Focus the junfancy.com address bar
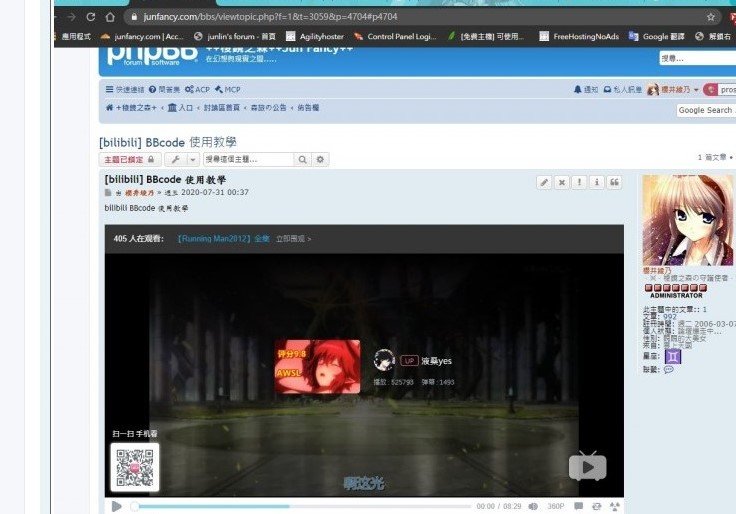This screenshot has width=736, height=514. coord(421,17)
